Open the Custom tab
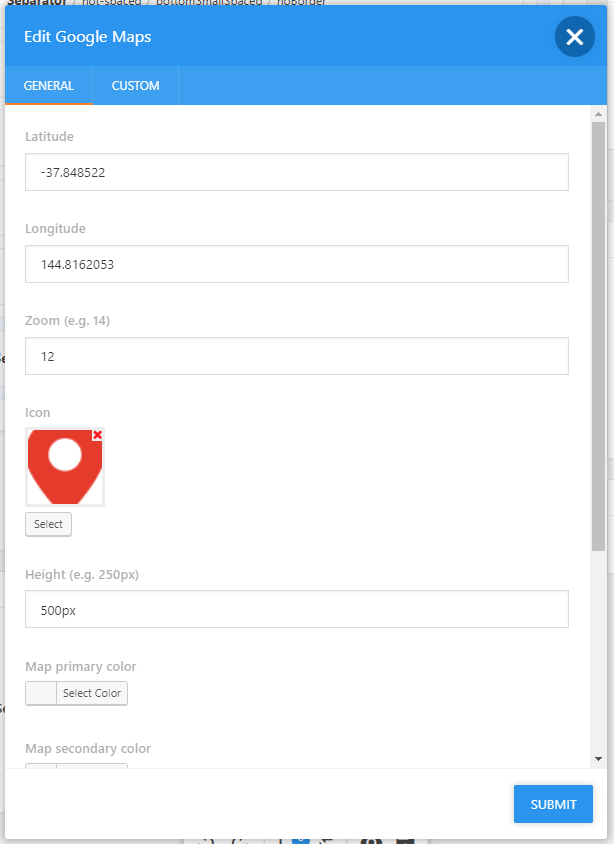Screen dimensions: 614x844 tap(135, 86)
